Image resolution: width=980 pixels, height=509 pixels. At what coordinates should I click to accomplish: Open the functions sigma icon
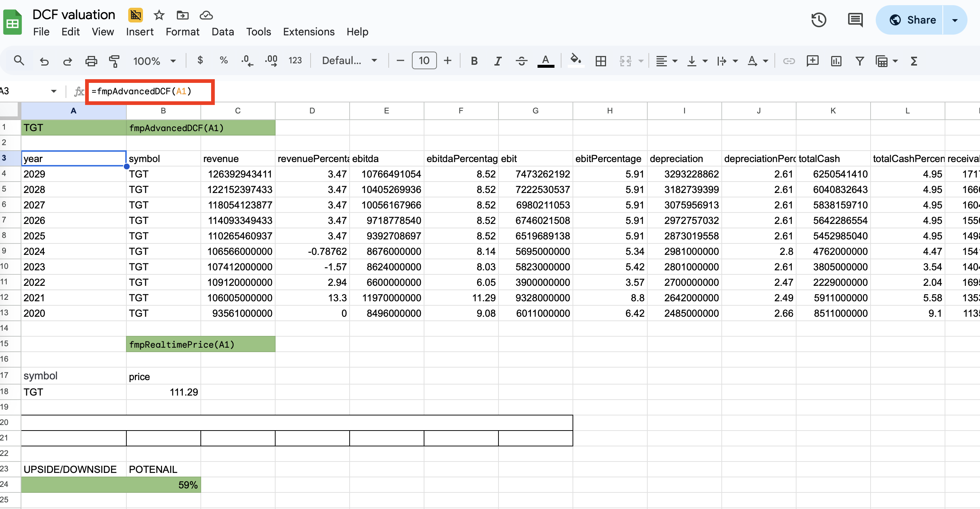tap(914, 61)
